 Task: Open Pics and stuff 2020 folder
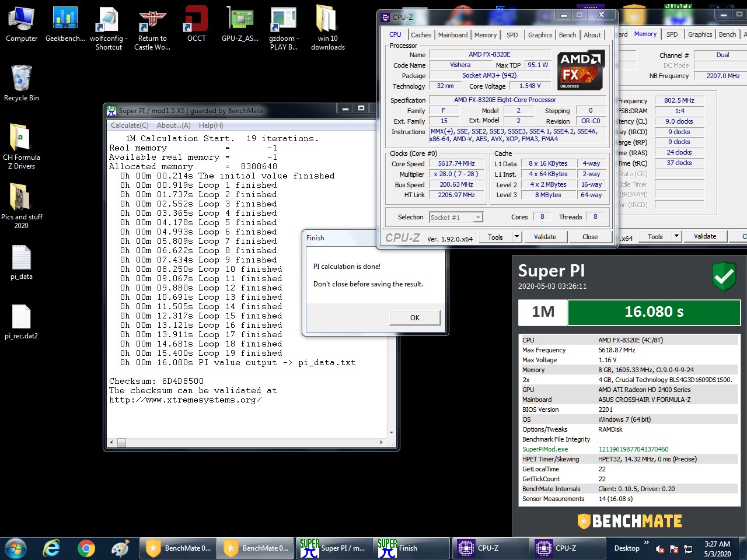pyautogui.click(x=22, y=205)
